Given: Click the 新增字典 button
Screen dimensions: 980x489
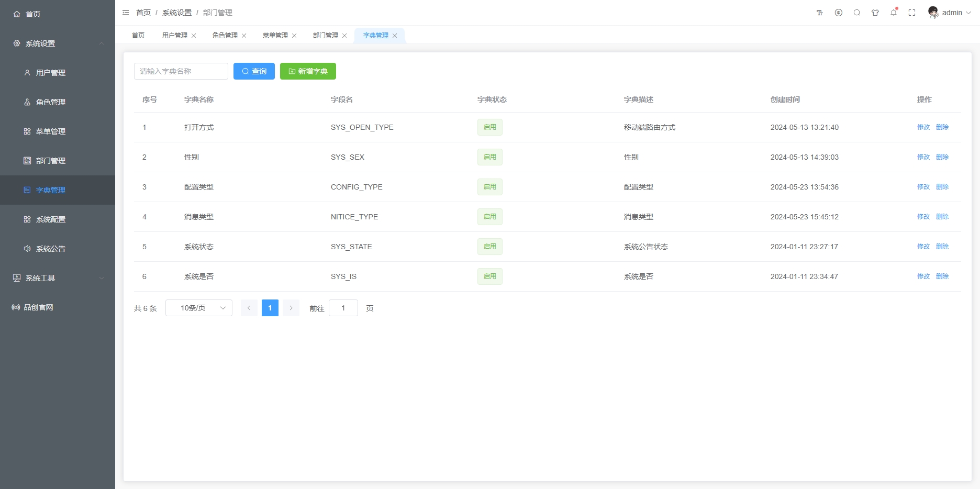Looking at the screenshot, I should click(308, 71).
